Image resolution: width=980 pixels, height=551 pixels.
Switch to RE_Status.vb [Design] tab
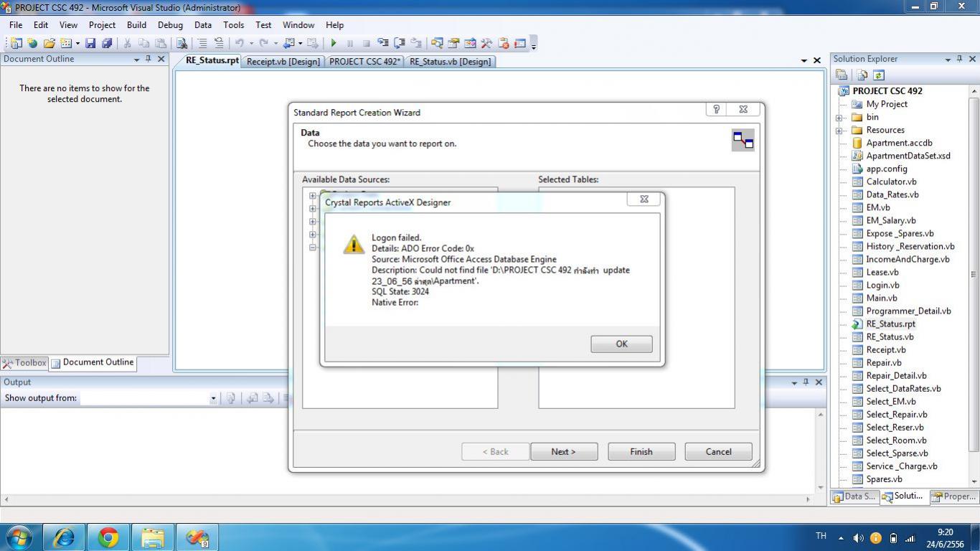(451, 62)
